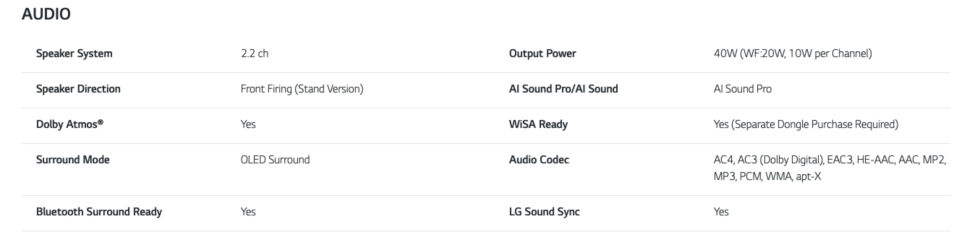Select the Bluetooth Surround Ready label
This screenshot has height=240, width=980.
pos(99,212)
